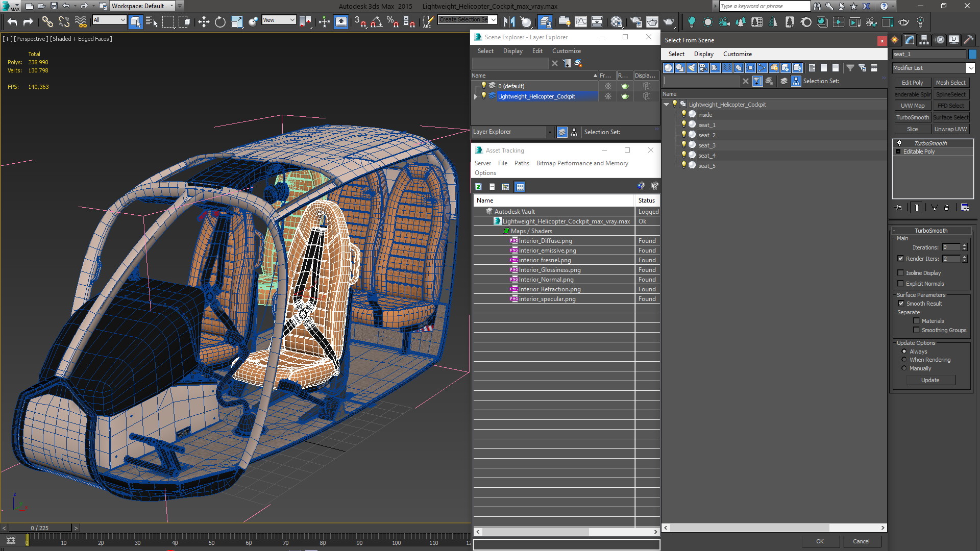
Task: Click the OK button in Asset Tracking dialog
Action: click(819, 541)
